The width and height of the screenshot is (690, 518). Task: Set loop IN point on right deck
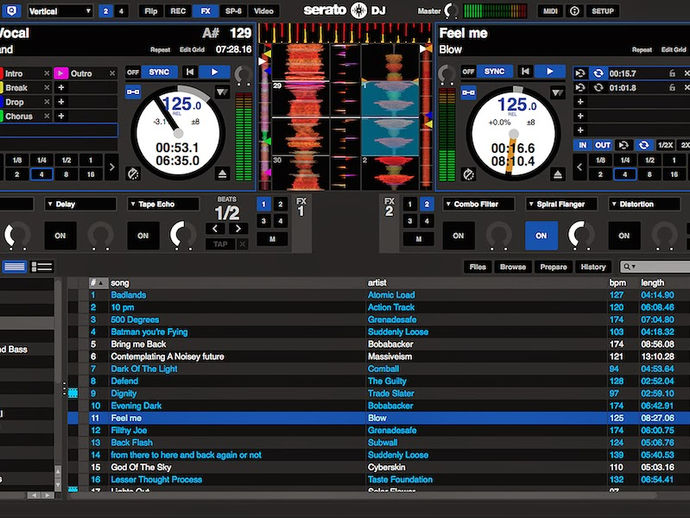tap(583, 145)
